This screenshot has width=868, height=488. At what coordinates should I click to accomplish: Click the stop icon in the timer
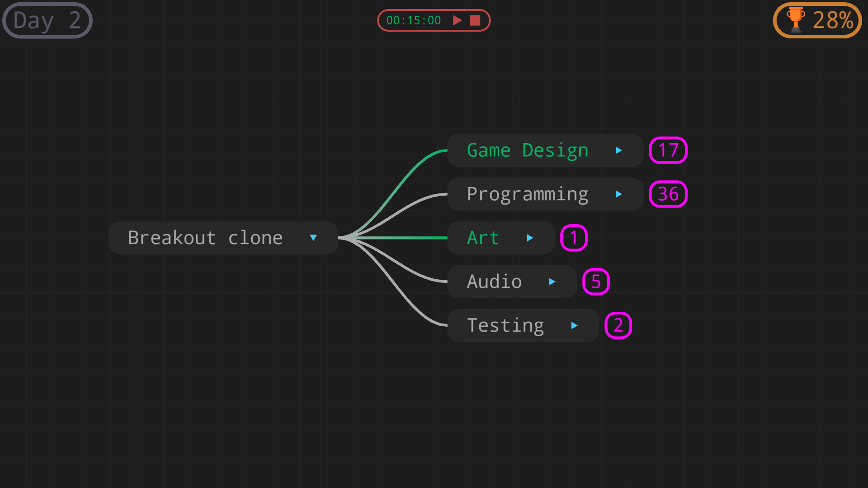click(x=476, y=20)
